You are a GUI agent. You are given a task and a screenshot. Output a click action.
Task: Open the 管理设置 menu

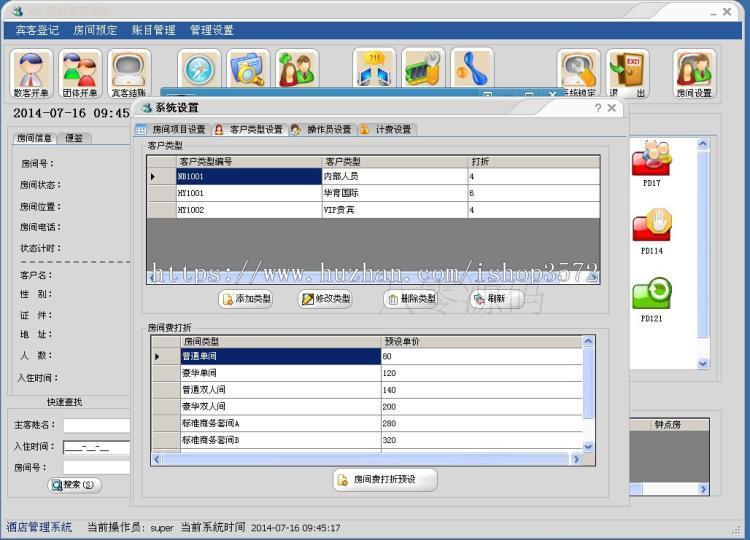click(x=211, y=30)
